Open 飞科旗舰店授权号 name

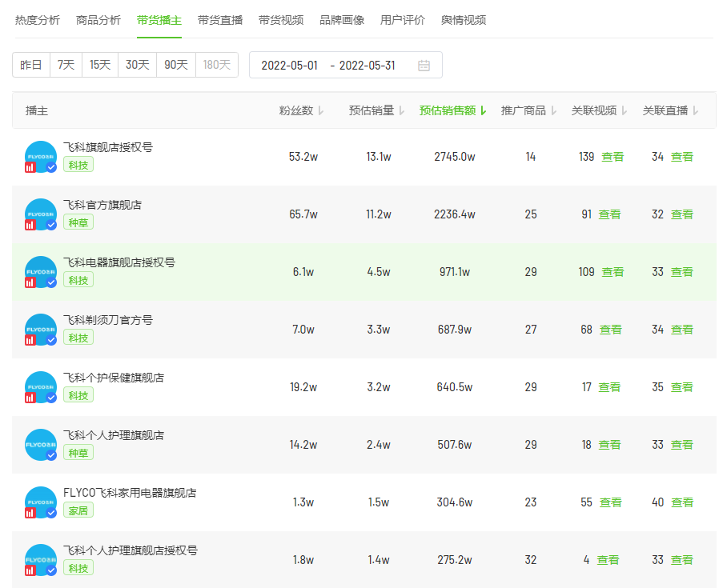pos(108,147)
